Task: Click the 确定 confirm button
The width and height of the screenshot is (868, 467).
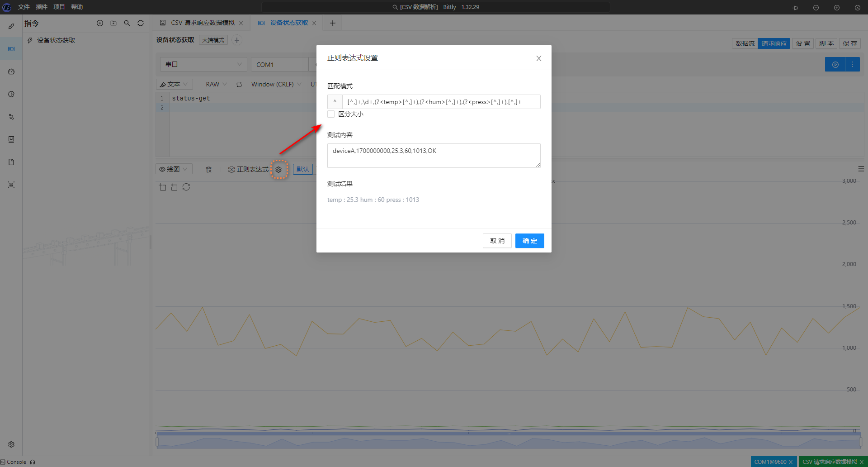Action: point(529,241)
